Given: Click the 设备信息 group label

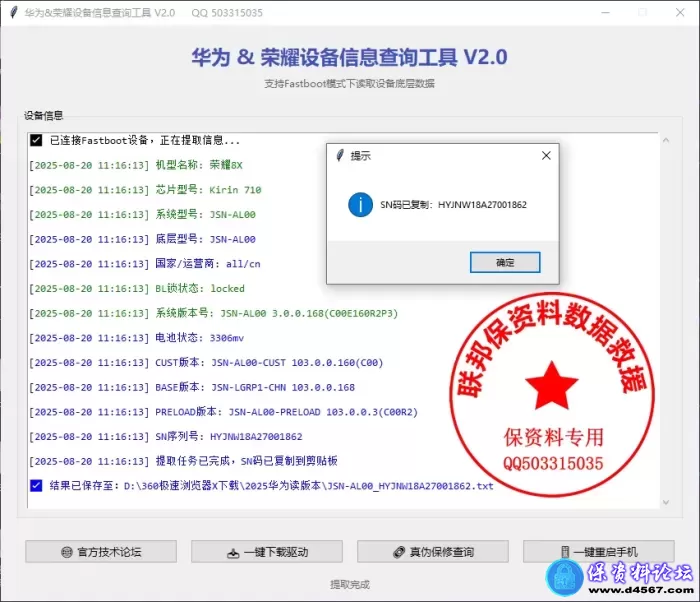Looking at the screenshot, I should coord(43,116).
